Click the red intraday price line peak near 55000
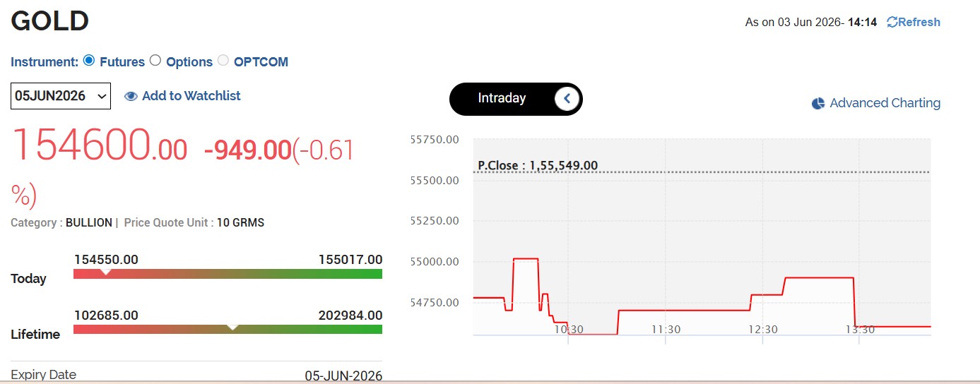 pyautogui.click(x=526, y=259)
